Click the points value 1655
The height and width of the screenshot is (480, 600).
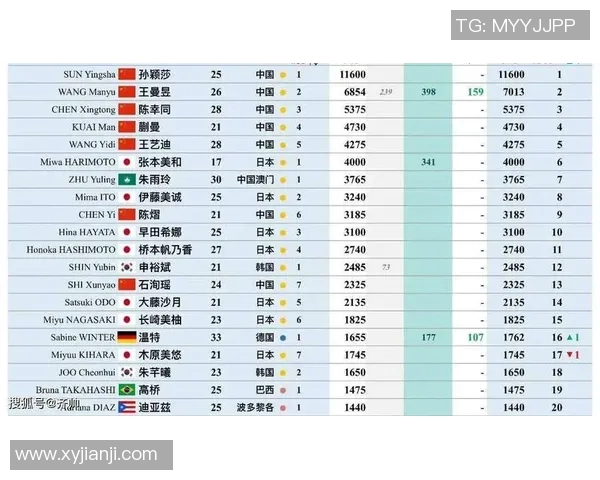coord(355,337)
